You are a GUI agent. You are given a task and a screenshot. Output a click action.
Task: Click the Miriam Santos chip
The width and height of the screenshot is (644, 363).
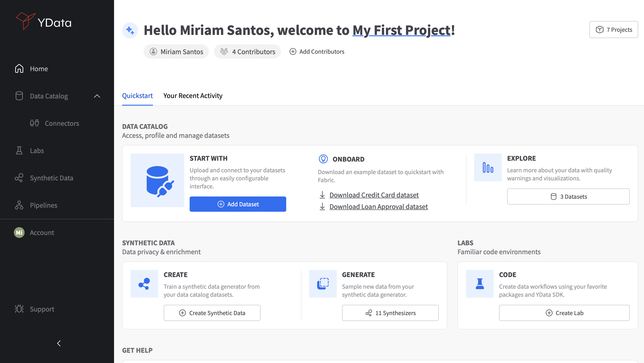(x=176, y=51)
